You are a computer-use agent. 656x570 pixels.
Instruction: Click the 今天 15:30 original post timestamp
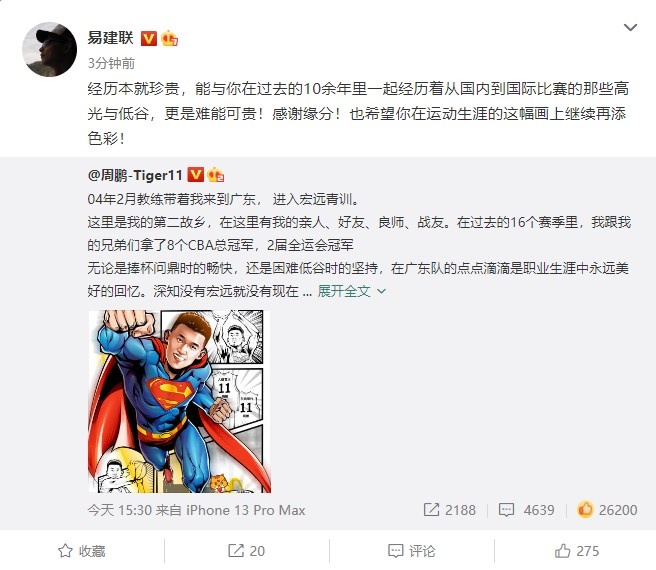(x=120, y=510)
